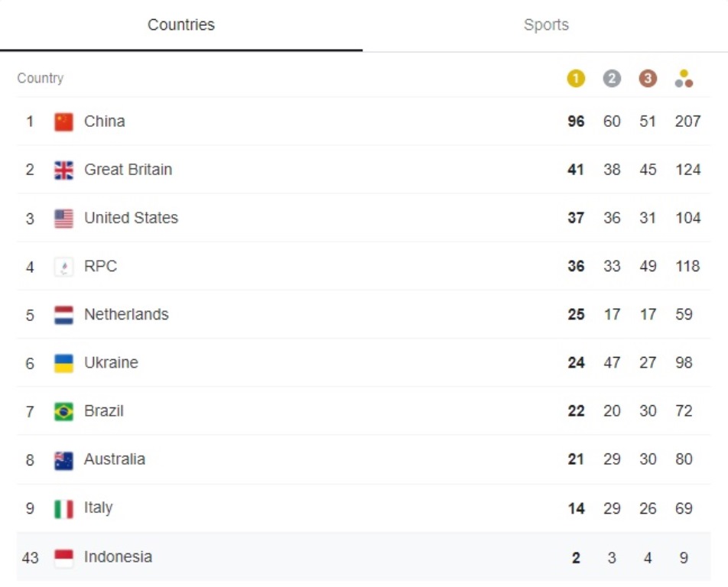
Task: Select the Countries tab
Action: (181, 25)
